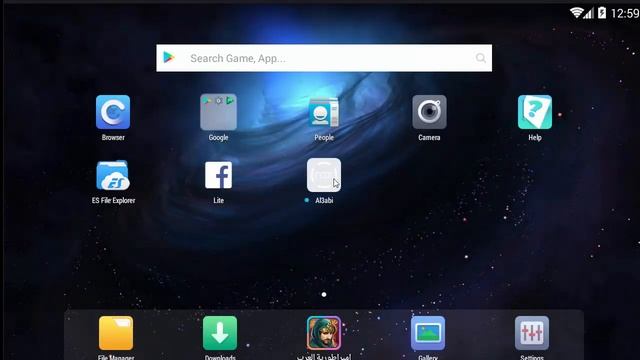Open File Manager in dock
The width and height of the screenshot is (640, 360).
pos(116,333)
